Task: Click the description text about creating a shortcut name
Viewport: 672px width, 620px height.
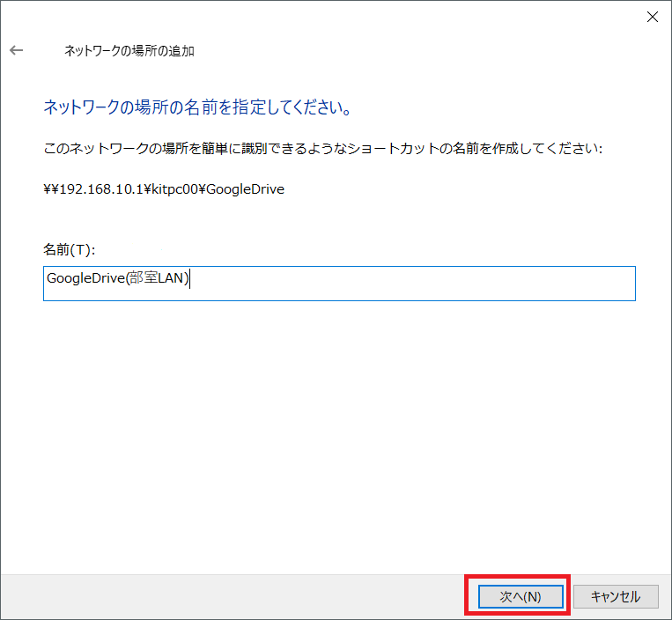Action: [x=322, y=149]
